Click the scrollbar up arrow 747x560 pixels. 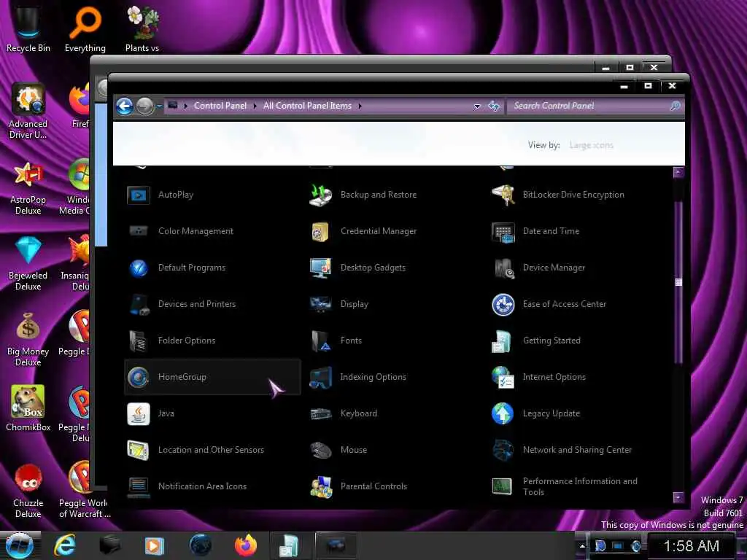[x=678, y=172]
